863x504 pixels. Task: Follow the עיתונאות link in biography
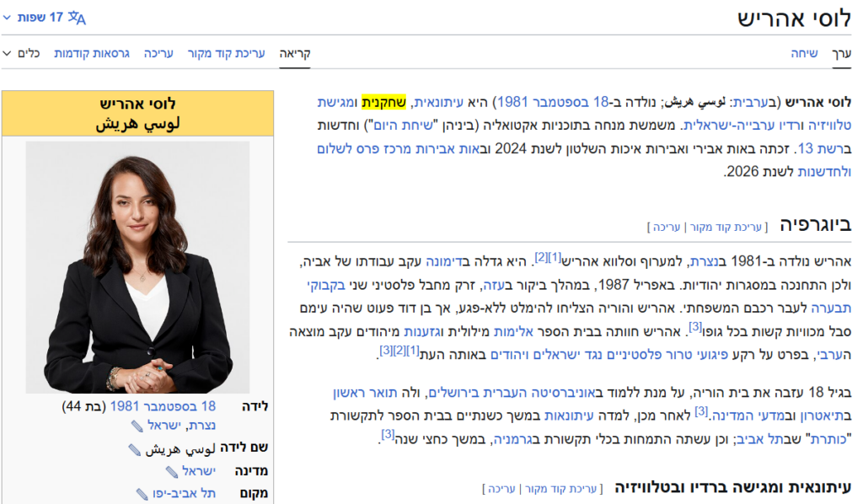(x=569, y=416)
